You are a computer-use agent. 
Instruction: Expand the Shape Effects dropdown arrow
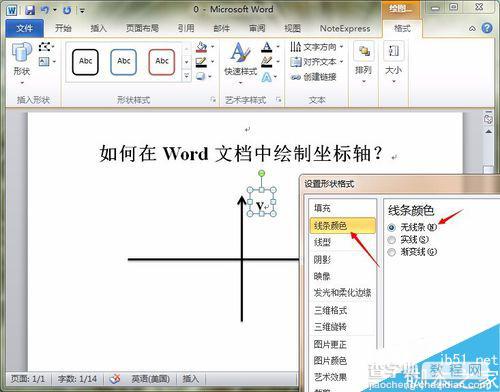pyautogui.click(x=210, y=77)
